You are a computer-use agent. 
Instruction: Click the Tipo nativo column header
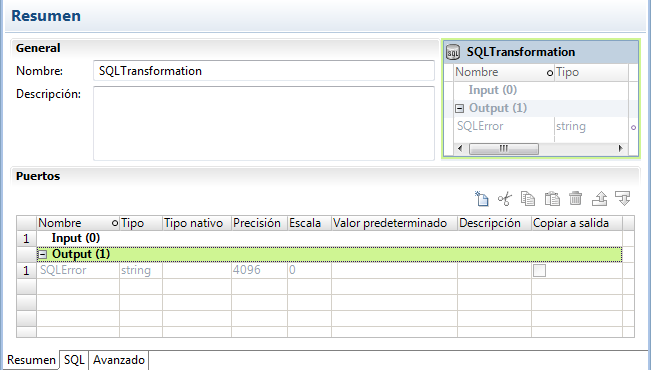tap(197, 223)
